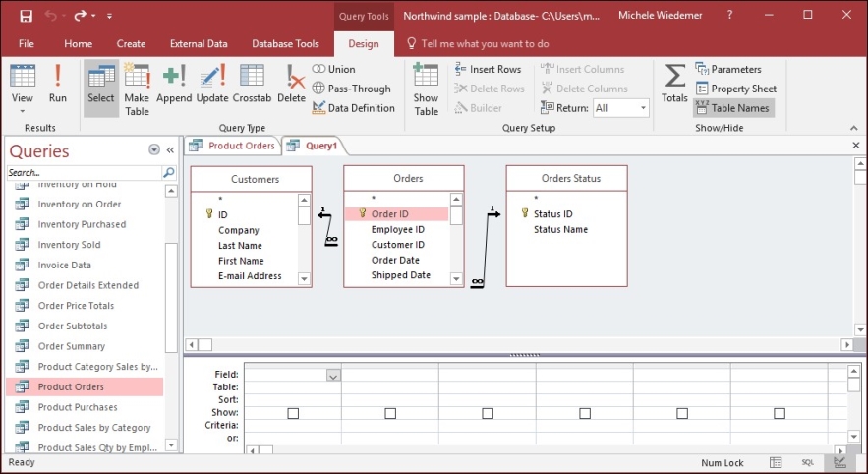
Task: Check the fifth column Show checkbox
Action: 682,414
